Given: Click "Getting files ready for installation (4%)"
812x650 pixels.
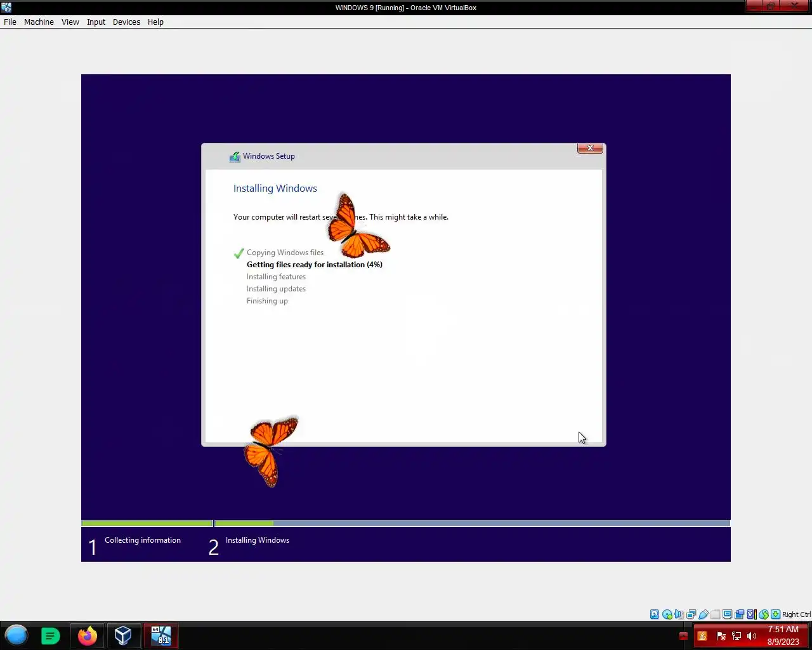Looking at the screenshot, I should pyautogui.click(x=315, y=265).
